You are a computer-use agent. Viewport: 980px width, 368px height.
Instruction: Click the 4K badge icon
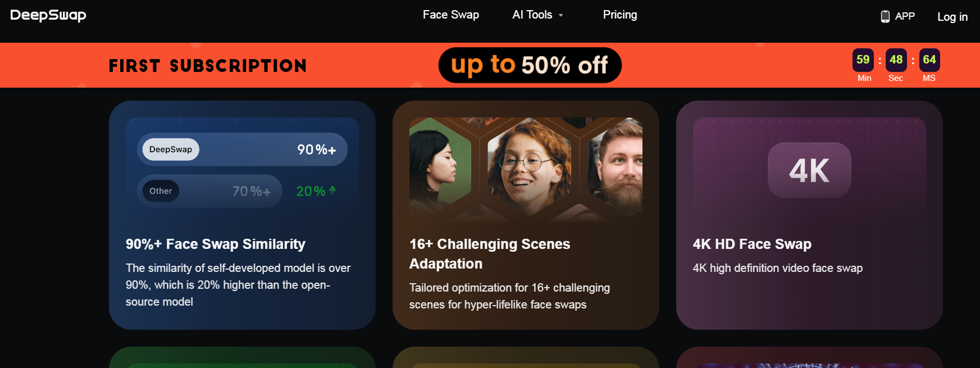(x=809, y=170)
